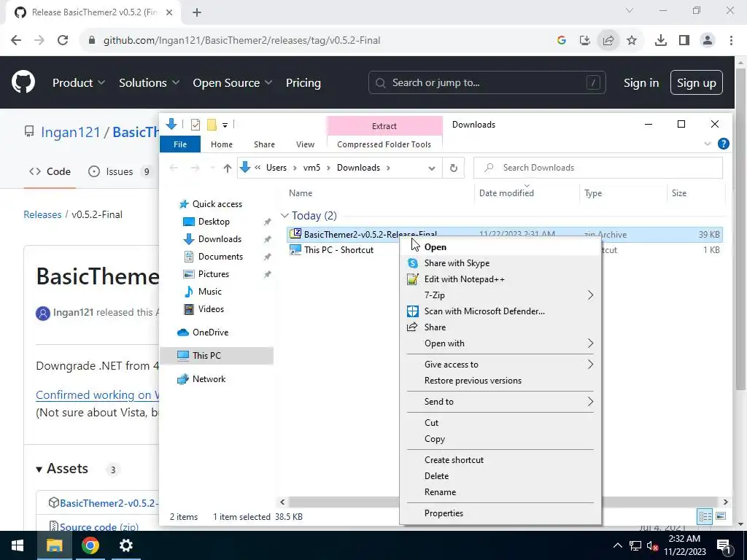The image size is (747, 560).
Task: Select Desktop in Quick access
Action: click(x=214, y=222)
